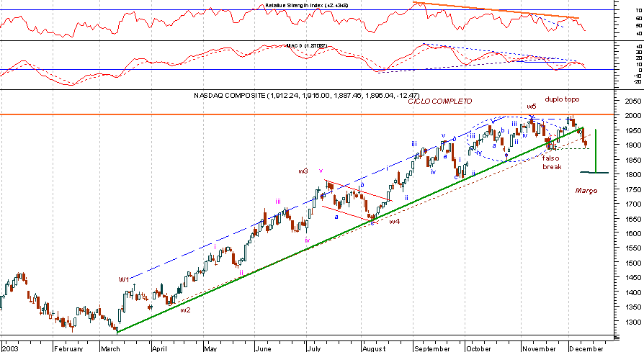Click the 1300 price axis value

point(634,322)
